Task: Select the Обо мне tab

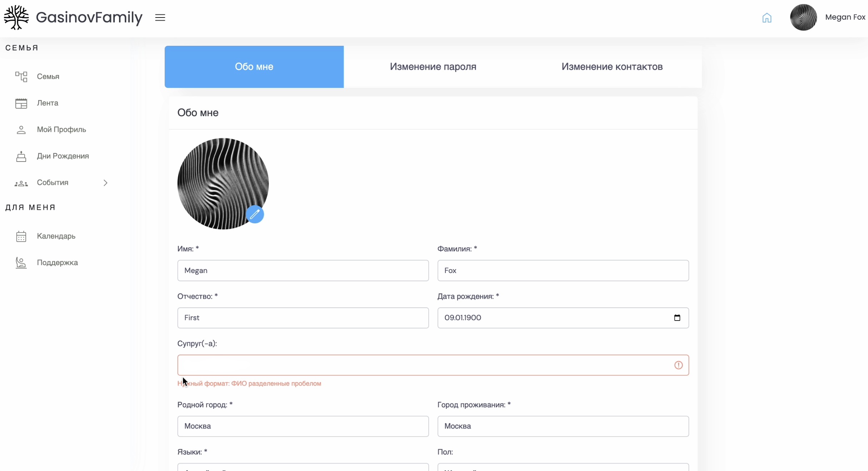Action: pos(254,67)
